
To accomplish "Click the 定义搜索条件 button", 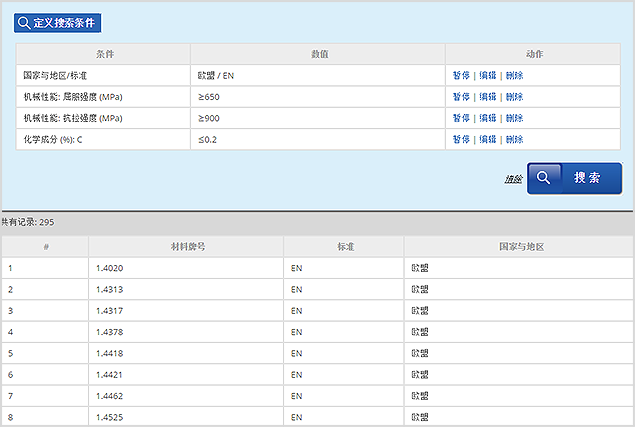I will [x=58, y=22].
